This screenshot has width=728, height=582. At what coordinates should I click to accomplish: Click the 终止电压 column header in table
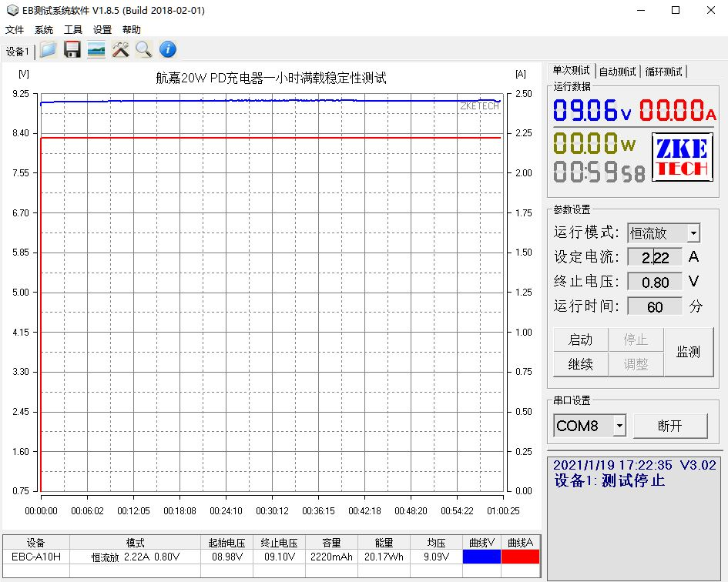click(x=280, y=543)
